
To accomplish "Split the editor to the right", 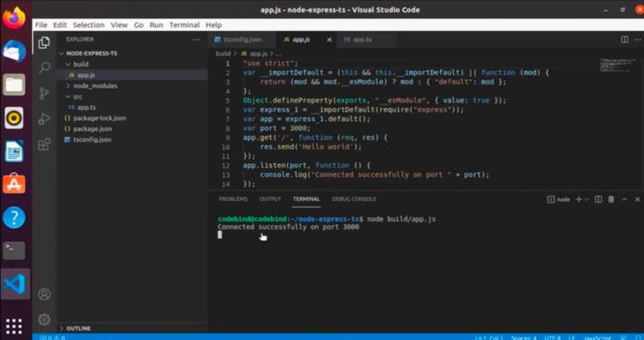I will click(624, 40).
